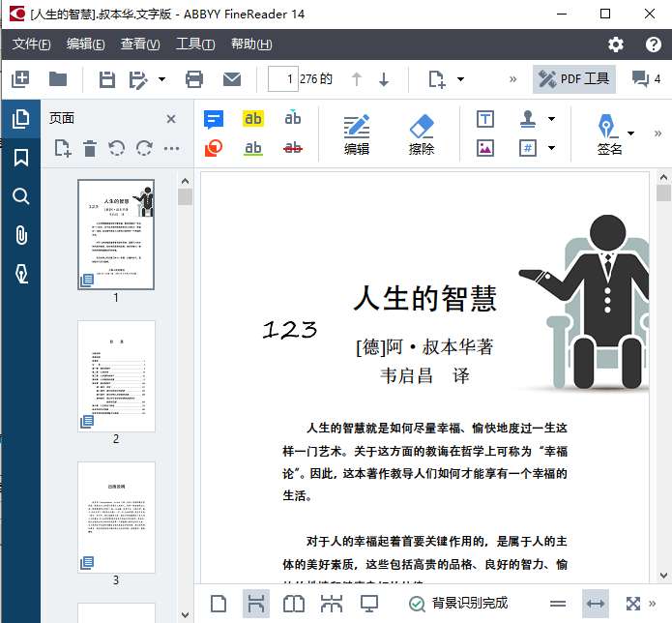Open the comments panel showing 4

click(x=646, y=79)
